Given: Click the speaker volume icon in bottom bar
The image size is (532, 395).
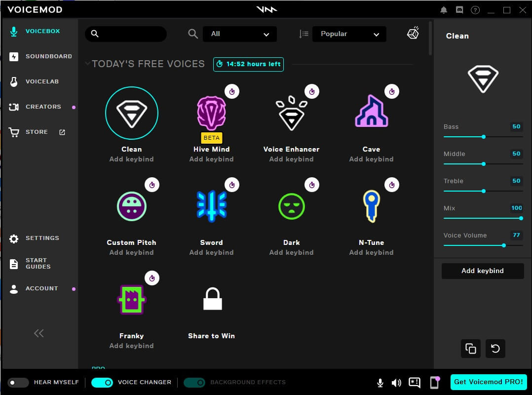Looking at the screenshot, I should [396, 383].
